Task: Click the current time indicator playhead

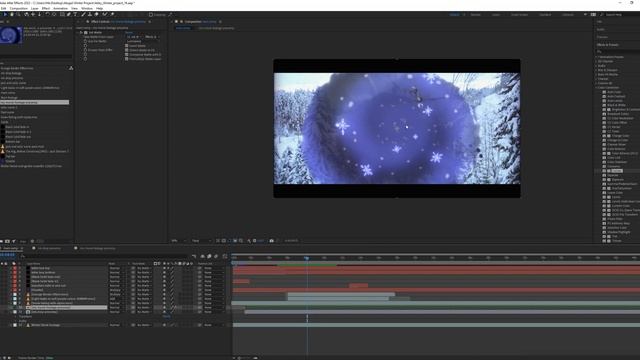Action: [x=307, y=258]
